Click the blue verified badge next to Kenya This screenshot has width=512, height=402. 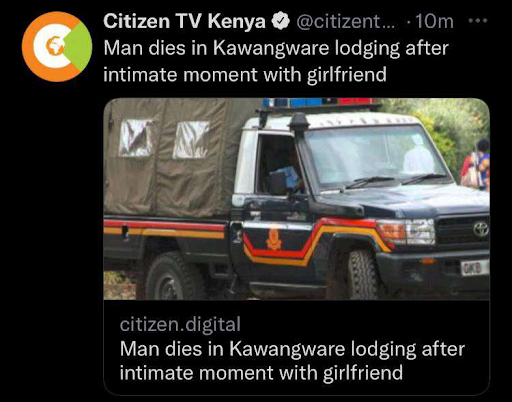tap(281, 21)
